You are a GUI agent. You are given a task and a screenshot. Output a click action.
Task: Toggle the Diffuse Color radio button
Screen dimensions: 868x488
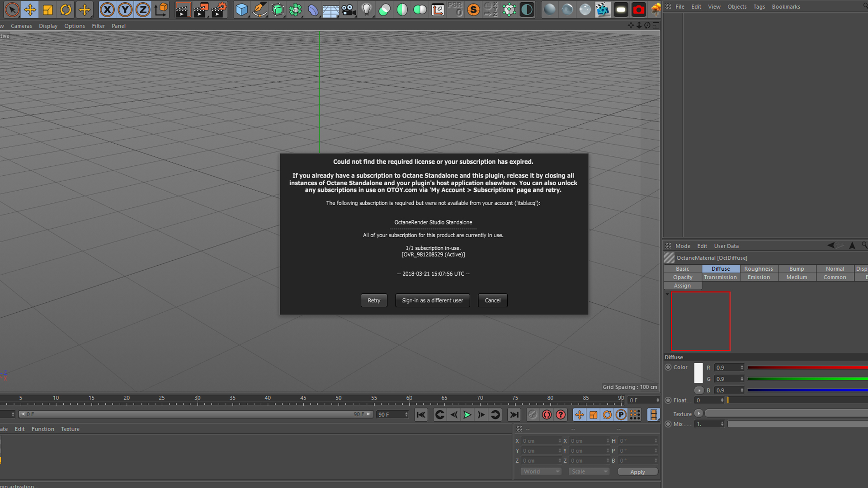click(668, 367)
